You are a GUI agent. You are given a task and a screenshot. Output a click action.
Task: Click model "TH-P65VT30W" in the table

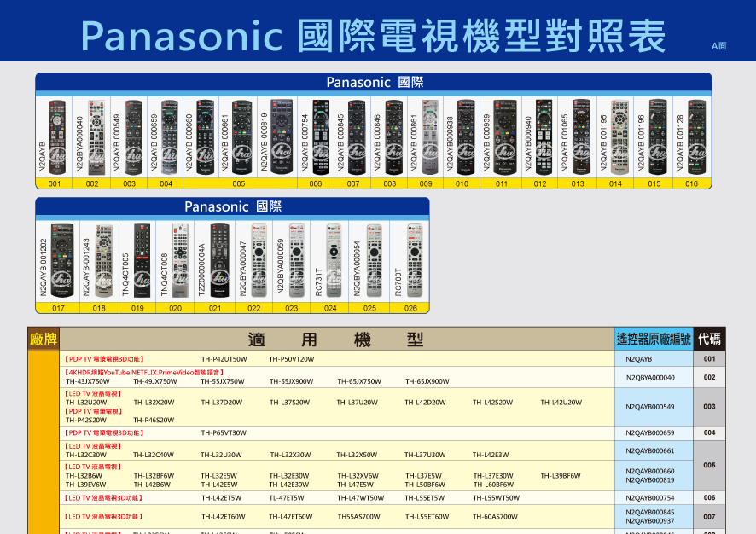point(224,432)
